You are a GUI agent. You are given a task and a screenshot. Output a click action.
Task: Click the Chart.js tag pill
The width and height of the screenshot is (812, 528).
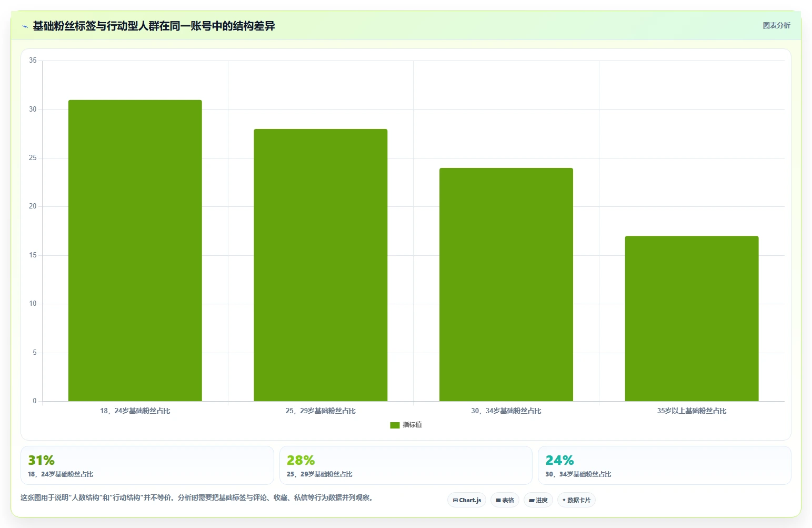467,500
